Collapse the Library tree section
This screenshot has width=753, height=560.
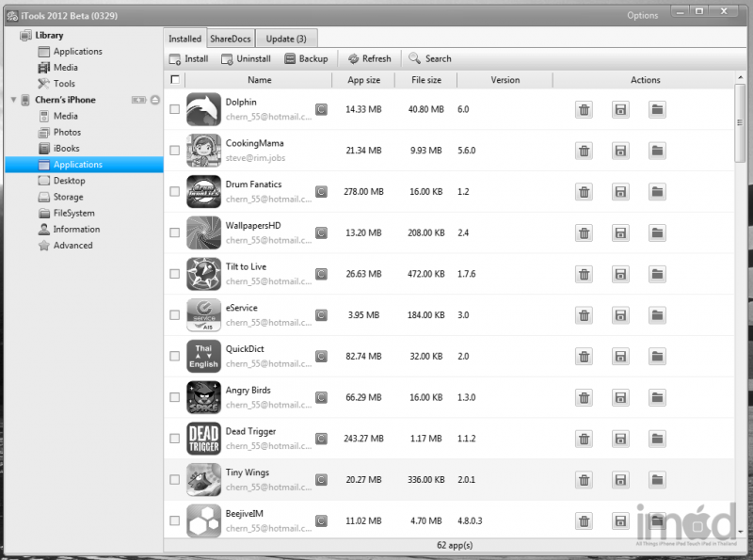pos(13,36)
